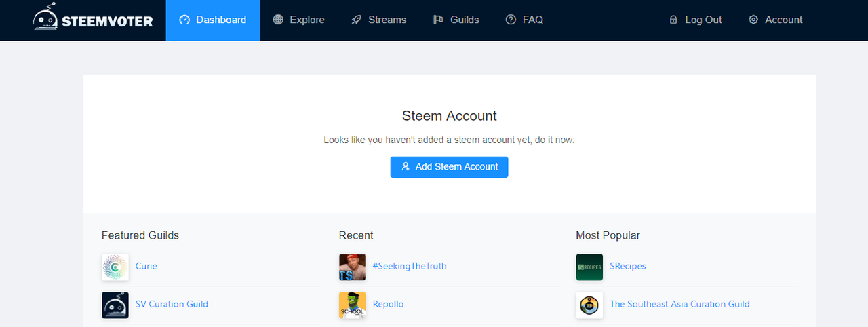This screenshot has height=327, width=868.
Task: Click the SRecipes logo thumbnail
Action: pos(589,267)
